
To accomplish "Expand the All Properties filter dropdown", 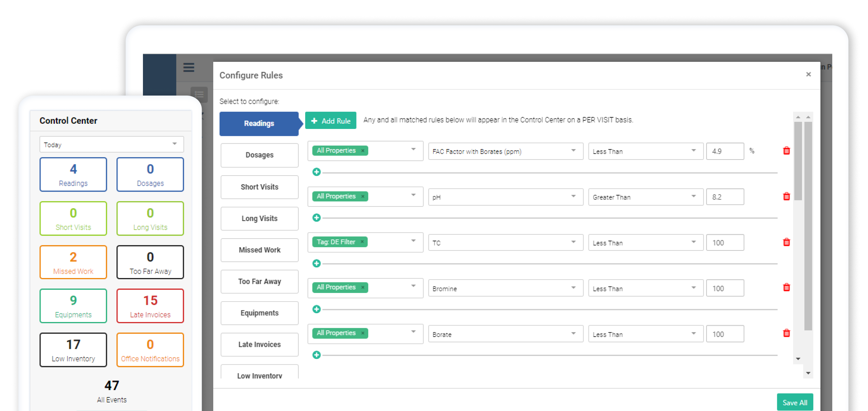I will [x=414, y=150].
